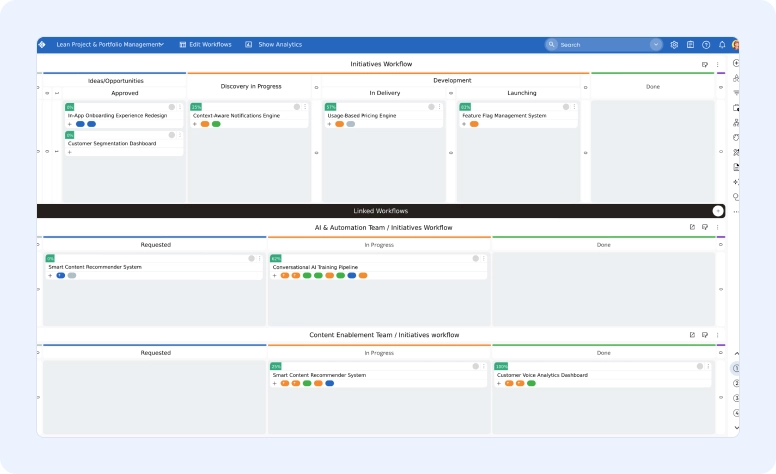The width and height of the screenshot is (776, 474).
Task: Click the note icon in Initiatives Workflow header
Action: click(x=705, y=64)
